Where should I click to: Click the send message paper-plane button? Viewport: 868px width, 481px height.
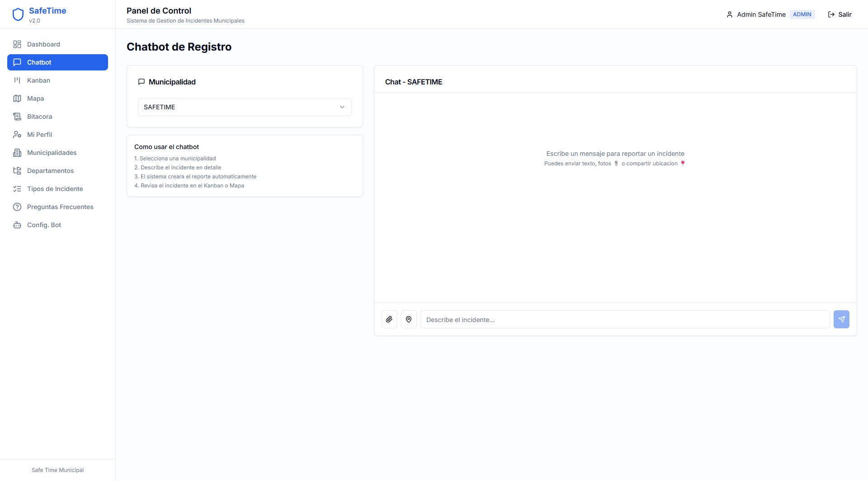[841, 319]
